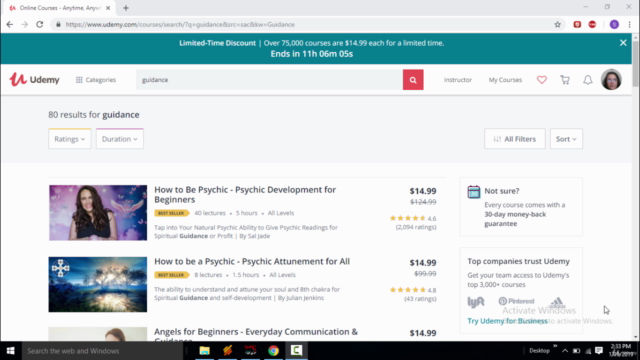Show hidden system tray icons
Viewport: 640px width, 360px height.
coord(565,351)
